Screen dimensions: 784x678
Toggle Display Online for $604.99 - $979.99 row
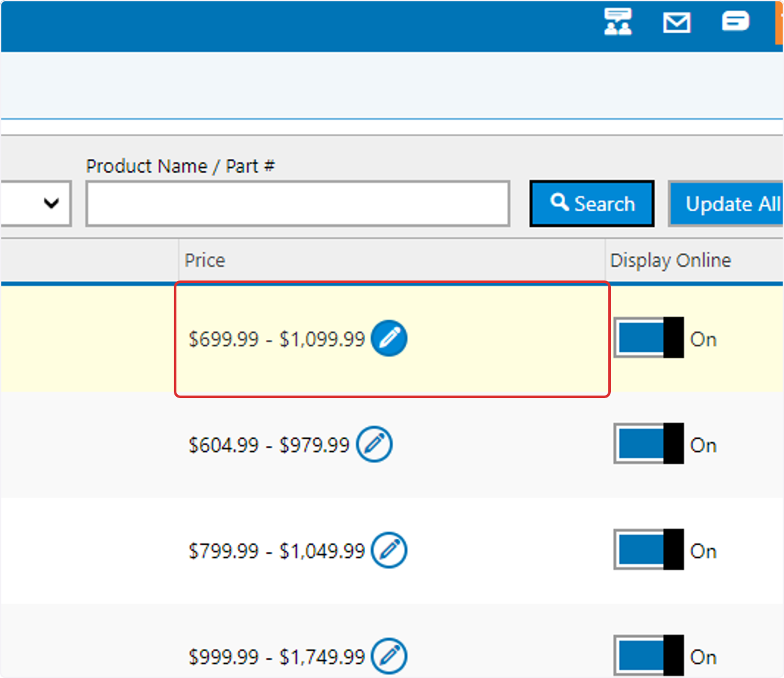click(649, 444)
